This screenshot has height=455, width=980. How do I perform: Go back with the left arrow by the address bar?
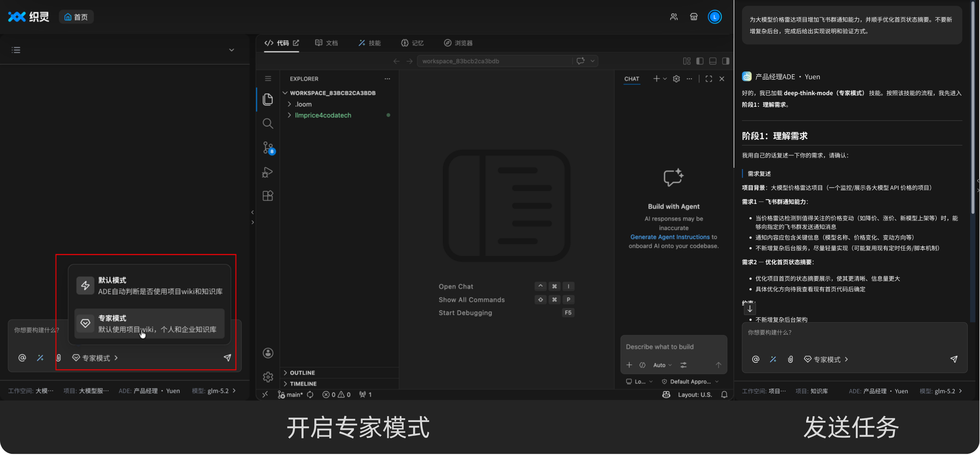396,61
